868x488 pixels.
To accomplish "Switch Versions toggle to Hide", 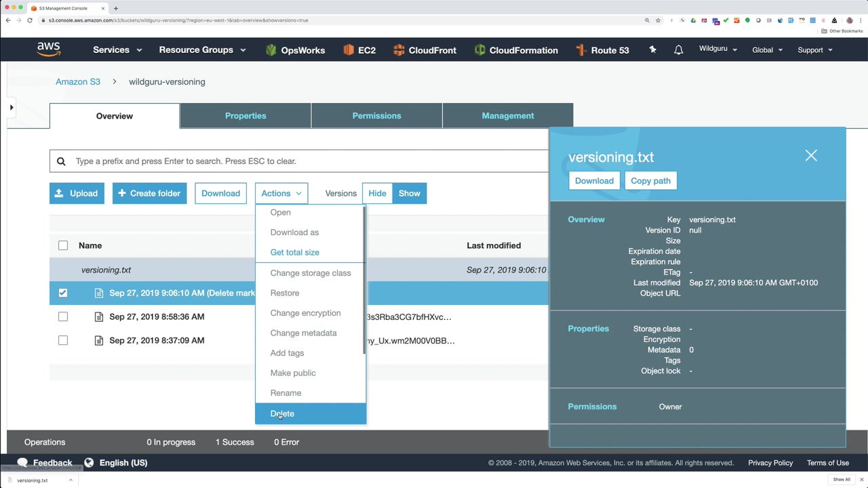I will 377,193.
